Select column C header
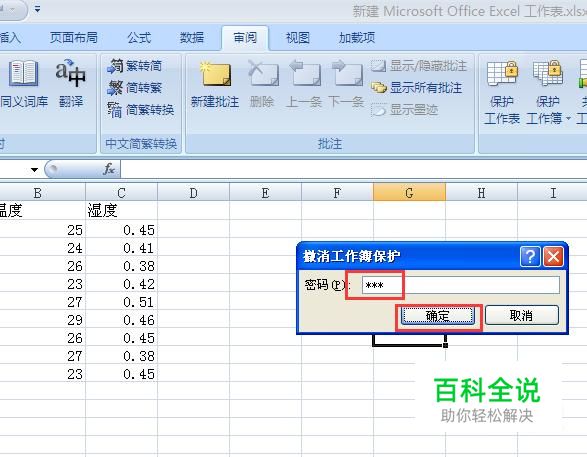Viewport: 587px width, 457px height. [x=121, y=193]
